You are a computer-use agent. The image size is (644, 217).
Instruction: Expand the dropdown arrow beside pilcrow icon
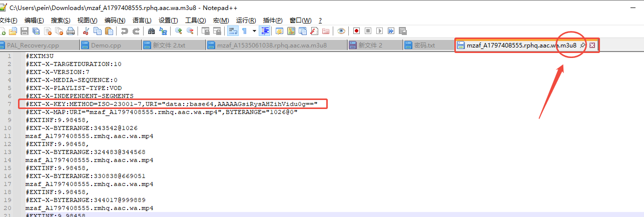coord(255,31)
